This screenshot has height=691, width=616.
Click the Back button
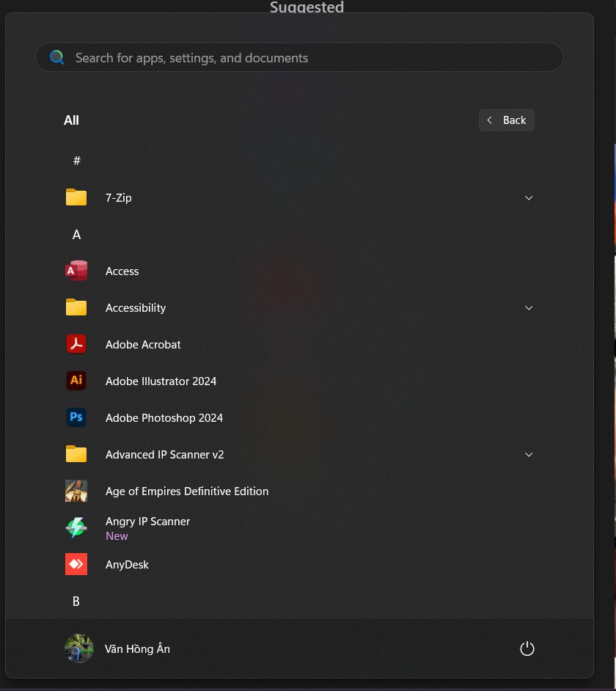[x=507, y=120]
